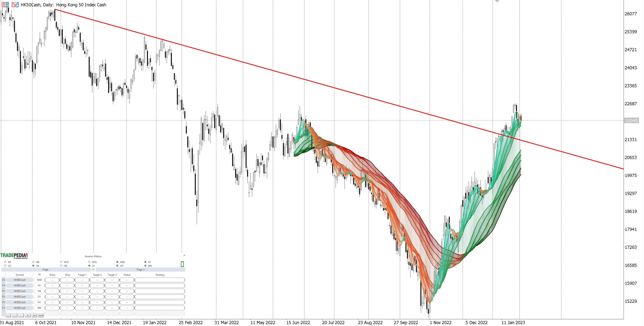
Task: Close the Avramis Ribbon panel
Action: pyautogui.click(x=184, y=255)
